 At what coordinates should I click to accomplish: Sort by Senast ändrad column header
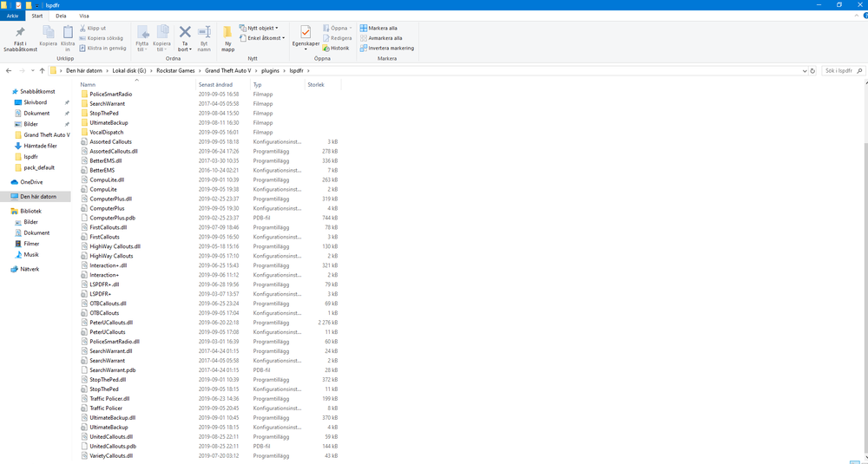click(223, 85)
